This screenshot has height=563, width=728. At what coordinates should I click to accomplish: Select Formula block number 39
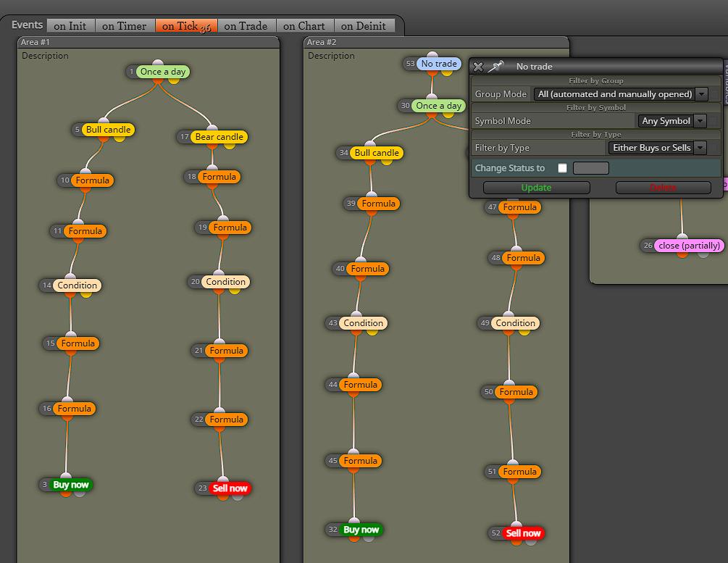click(378, 204)
